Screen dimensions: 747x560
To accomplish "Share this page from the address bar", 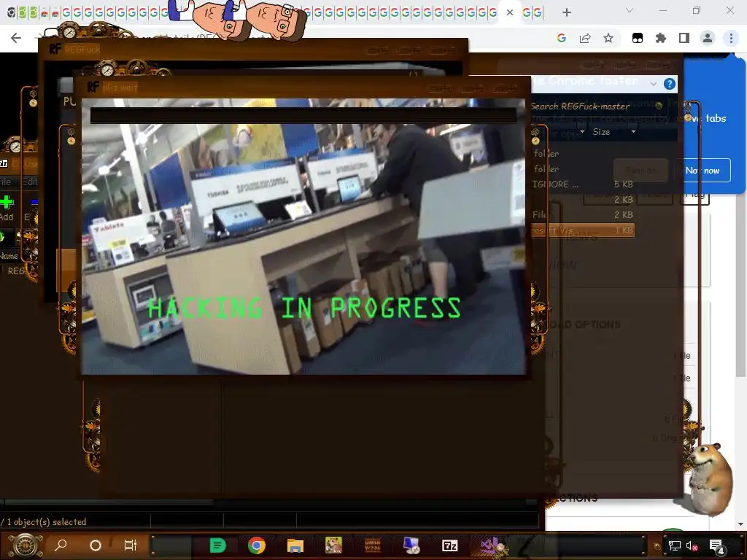I will (x=585, y=38).
